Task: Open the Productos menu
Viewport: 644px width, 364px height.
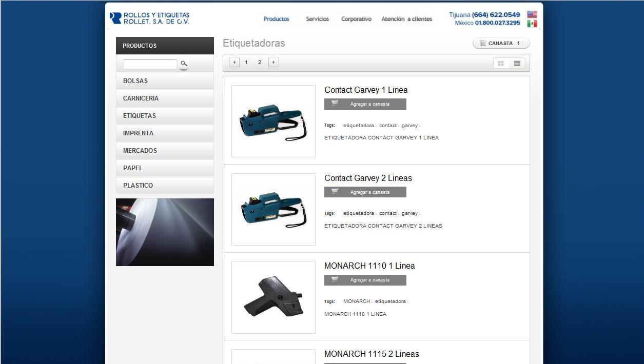Action: 276,19
